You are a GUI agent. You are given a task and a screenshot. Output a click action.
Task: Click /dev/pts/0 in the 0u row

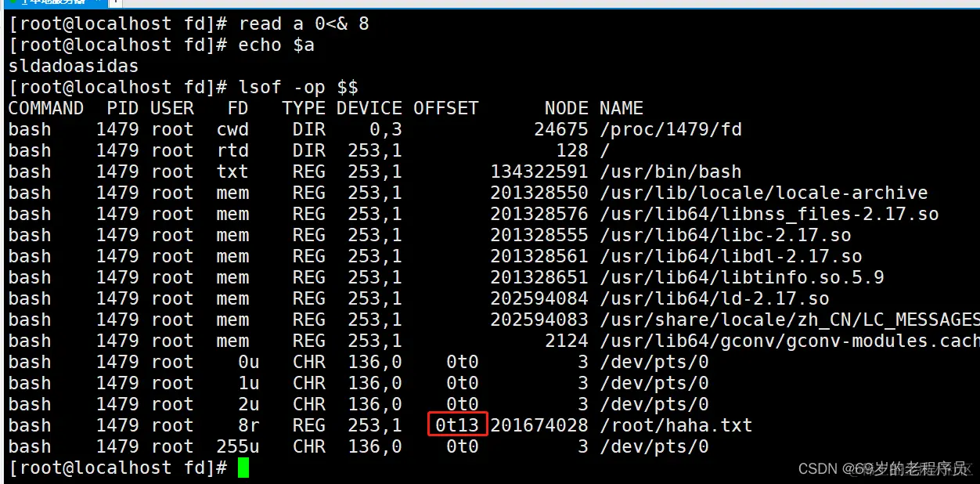654,363
